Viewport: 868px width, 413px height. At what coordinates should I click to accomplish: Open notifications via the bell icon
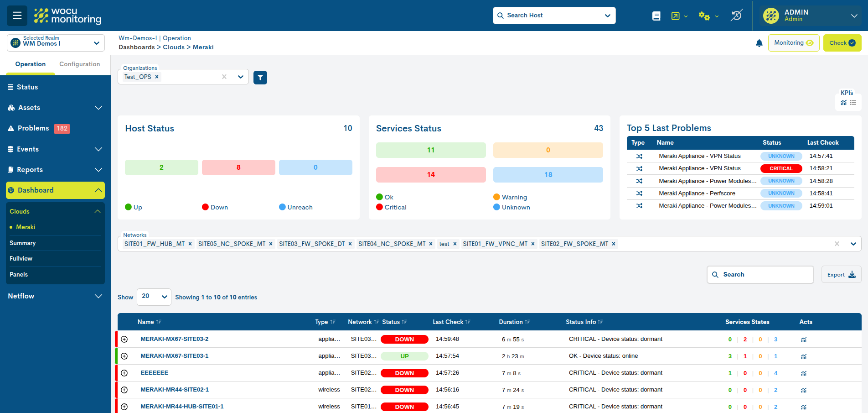759,42
